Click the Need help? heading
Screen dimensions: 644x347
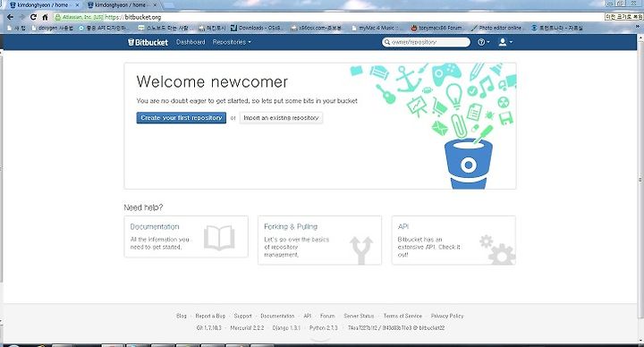coord(143,207)
